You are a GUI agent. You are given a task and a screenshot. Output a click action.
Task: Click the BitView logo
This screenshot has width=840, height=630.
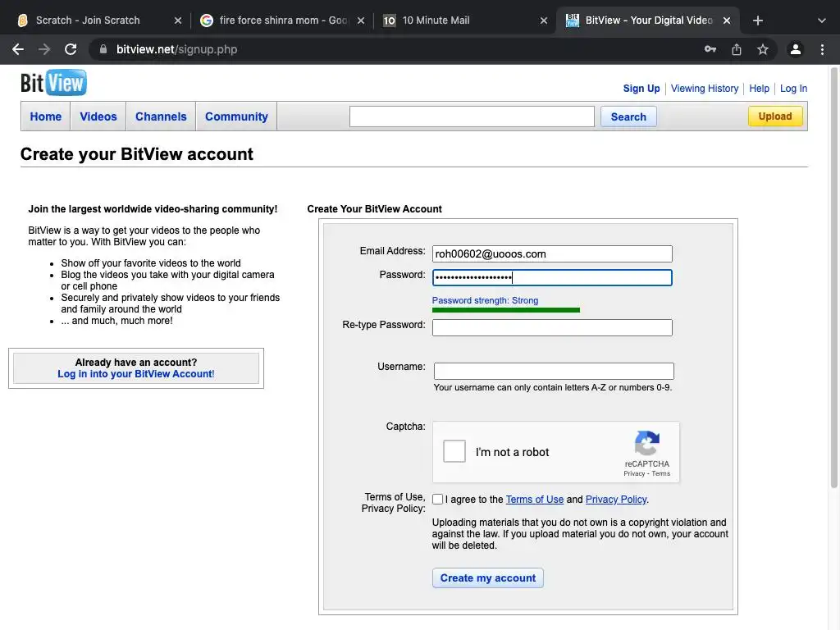coord(53,83)
